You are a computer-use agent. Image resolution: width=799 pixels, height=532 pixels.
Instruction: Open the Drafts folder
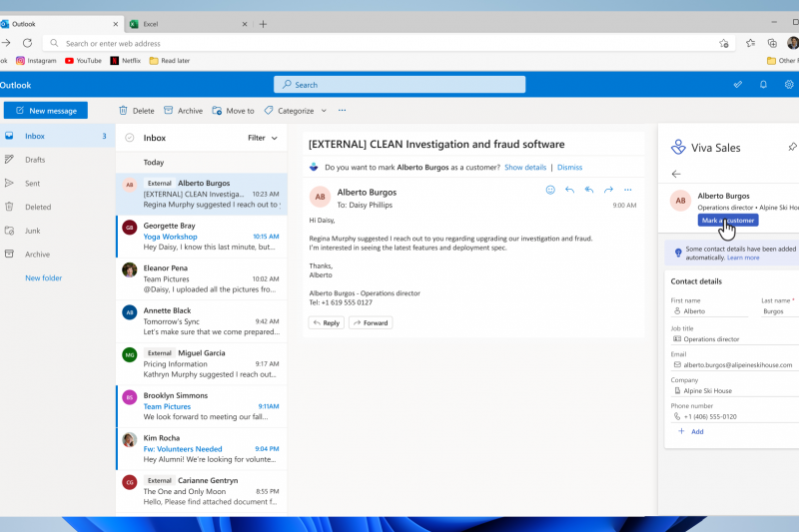click(35, 160)
